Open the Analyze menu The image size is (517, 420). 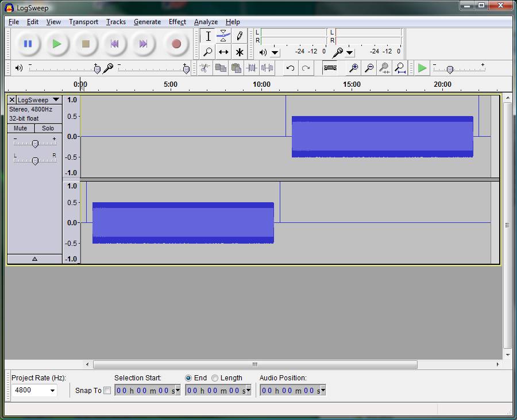[206, 22]
